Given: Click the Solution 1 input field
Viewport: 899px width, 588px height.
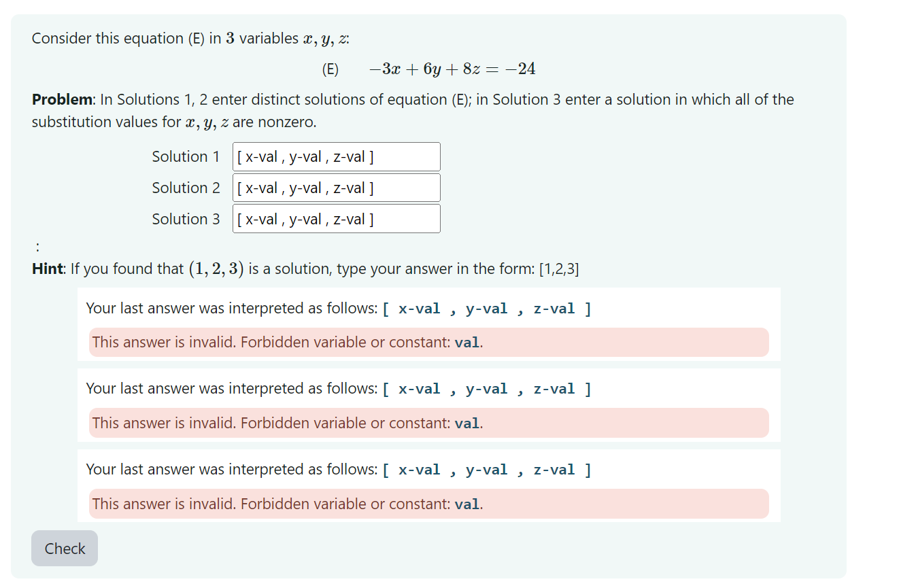Looking at the screenshot, I should coord(336,156).
